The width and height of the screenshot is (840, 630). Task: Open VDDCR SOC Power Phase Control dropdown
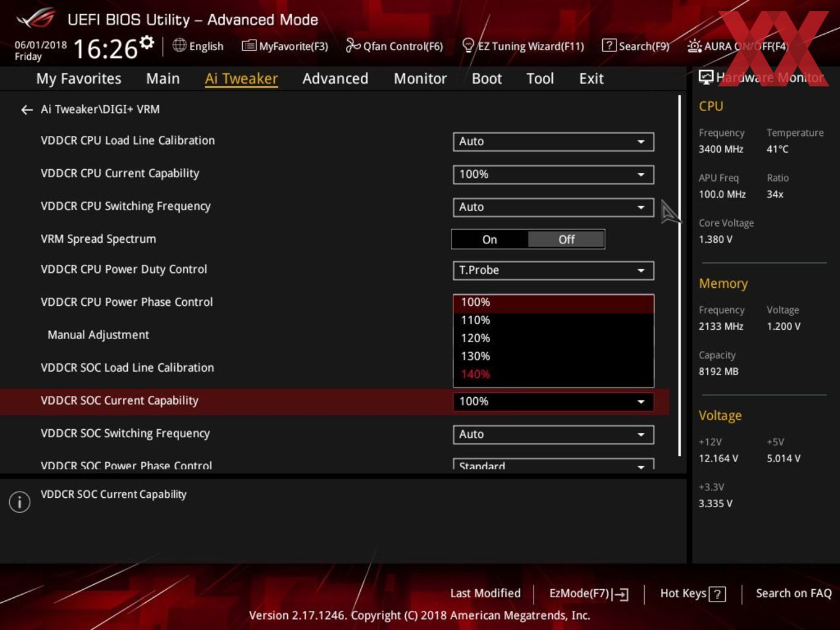coord(553,464)
